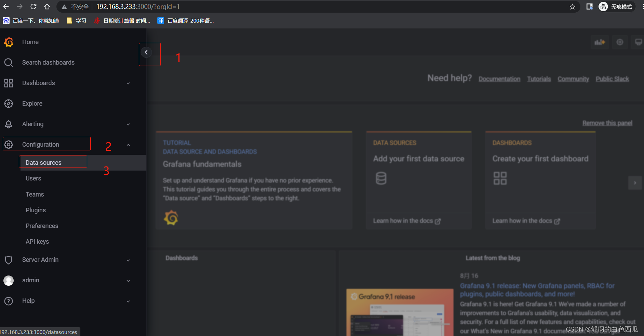Open Plugins under Configuration

point(36,210)
